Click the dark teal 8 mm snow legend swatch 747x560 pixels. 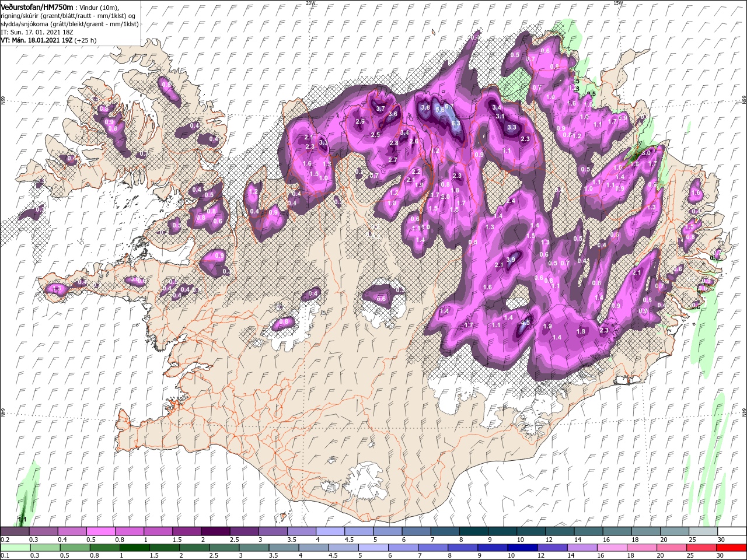point(473,531)
